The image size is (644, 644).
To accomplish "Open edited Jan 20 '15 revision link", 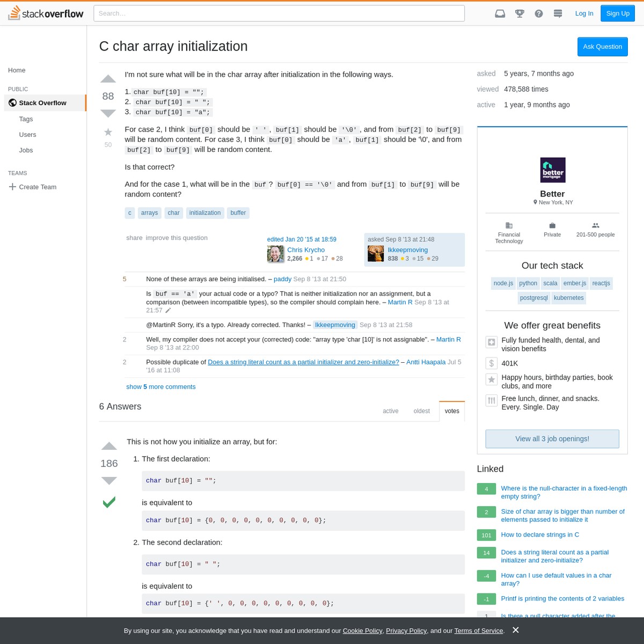I will point(302,239).
